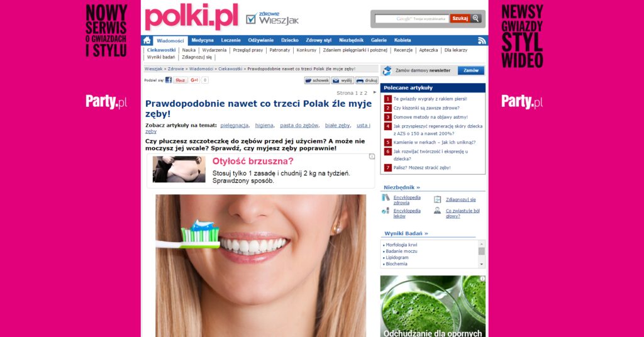Open the RSS feed icon
644x337 pixels.
[x=482, y=40]
